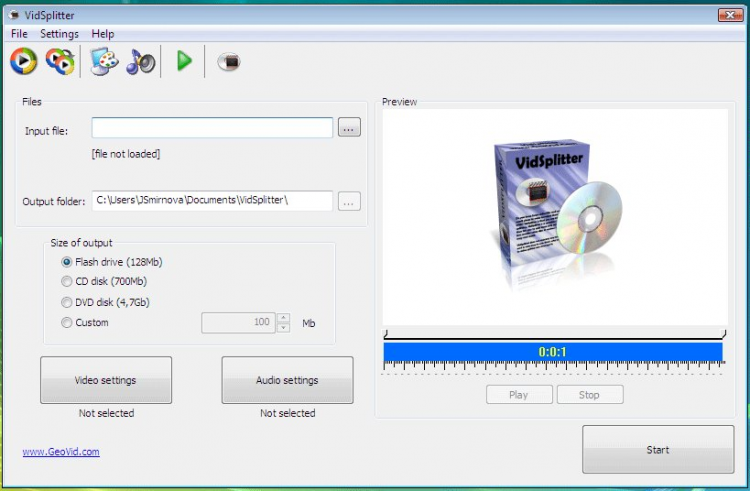
Task: Decrease custom size with the down arrow
Action: tap(283, 328)
